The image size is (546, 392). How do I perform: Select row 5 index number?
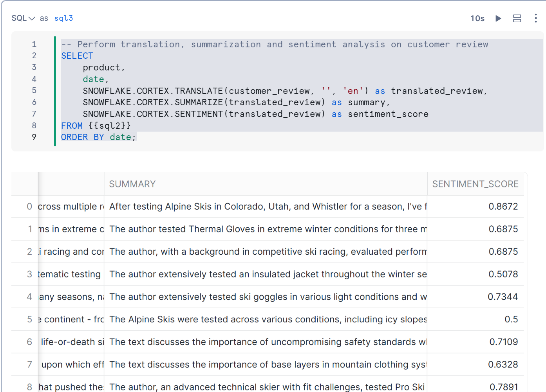click(29, 320)
